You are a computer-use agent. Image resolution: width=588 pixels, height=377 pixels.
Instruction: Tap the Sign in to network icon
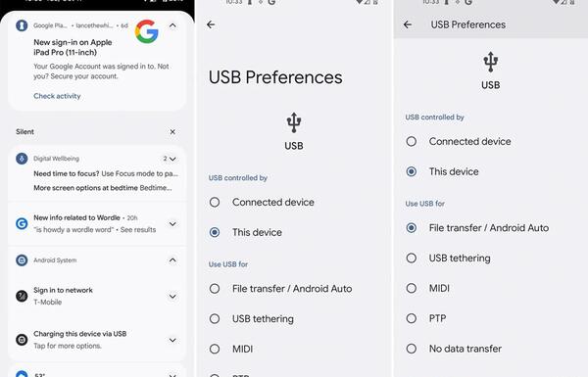[x=22, y=296]
